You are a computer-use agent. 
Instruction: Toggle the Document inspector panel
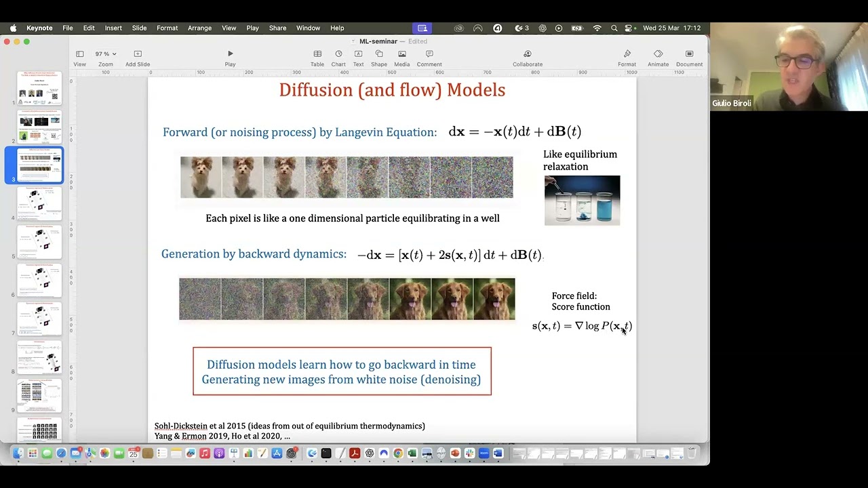coord(689,54)
